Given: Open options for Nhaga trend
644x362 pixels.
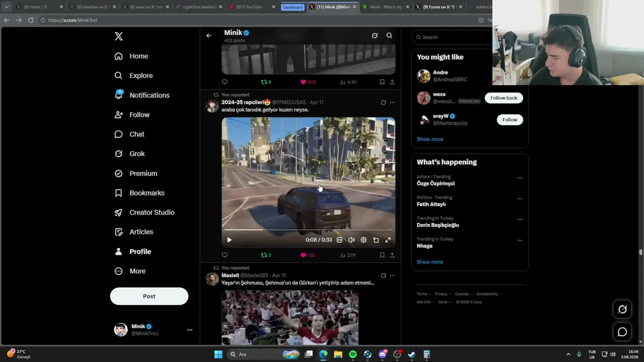Looking at the screenshot, I should click(x=520, y=240).
